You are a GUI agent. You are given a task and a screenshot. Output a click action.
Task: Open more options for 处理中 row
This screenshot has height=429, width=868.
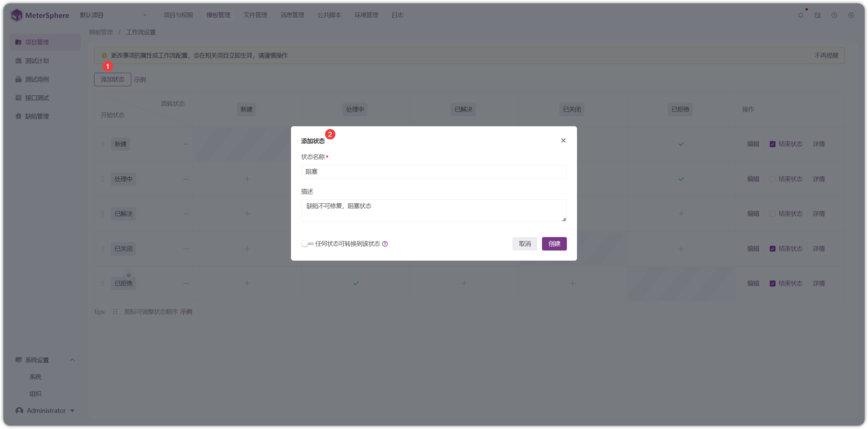pos(186,179)
